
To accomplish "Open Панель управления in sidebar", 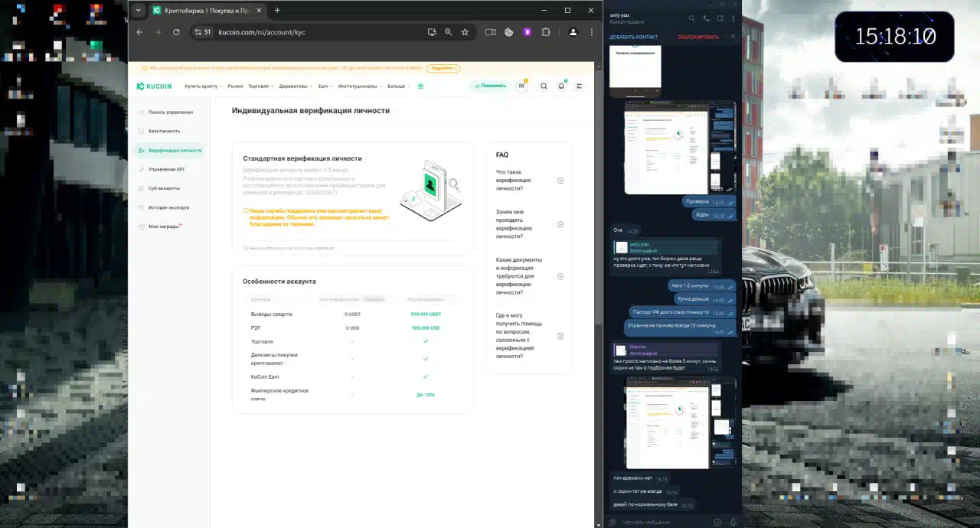I will click(170, 112).
